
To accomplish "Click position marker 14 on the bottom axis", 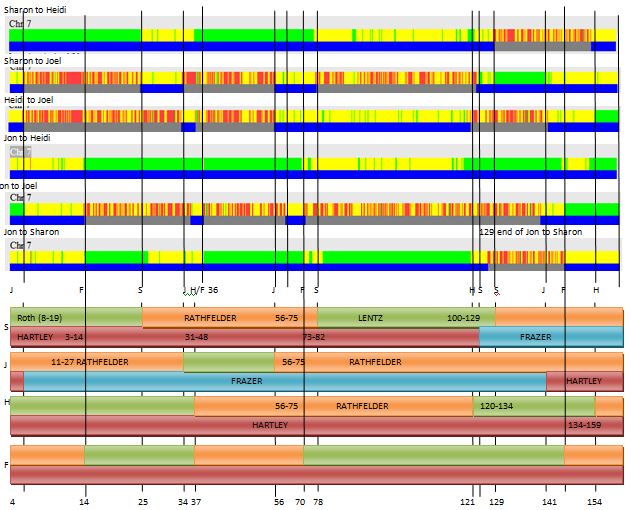I will [x=85, y=502].
